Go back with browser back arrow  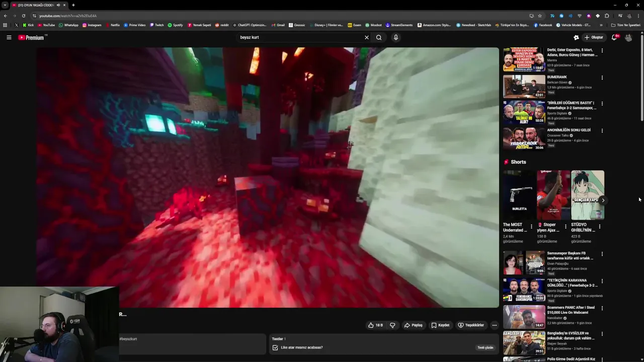coord(6,16)
